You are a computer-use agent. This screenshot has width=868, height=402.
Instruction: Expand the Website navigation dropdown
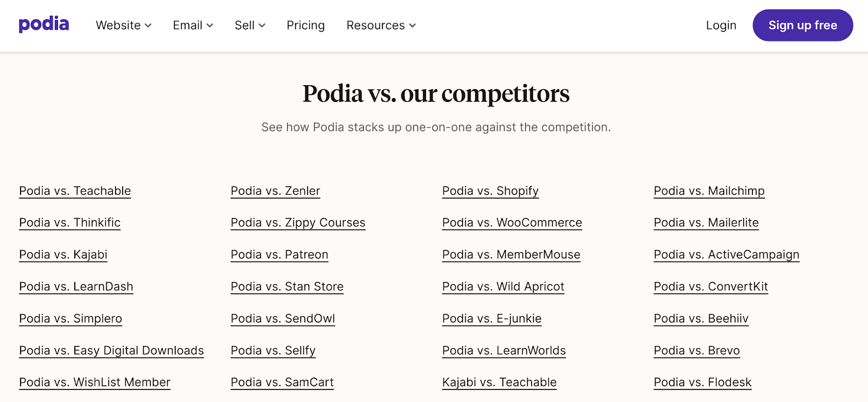[123, 25]
